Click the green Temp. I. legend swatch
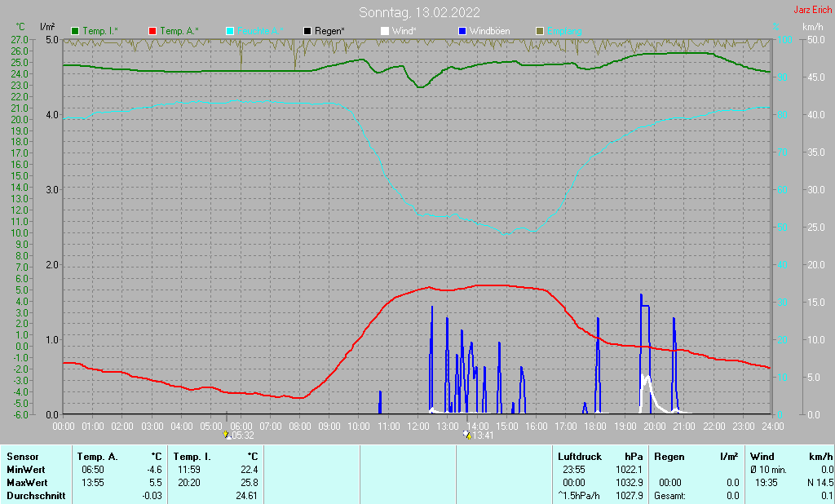The height and width of the screenshot is (504, 835). [x=75, y=31]
